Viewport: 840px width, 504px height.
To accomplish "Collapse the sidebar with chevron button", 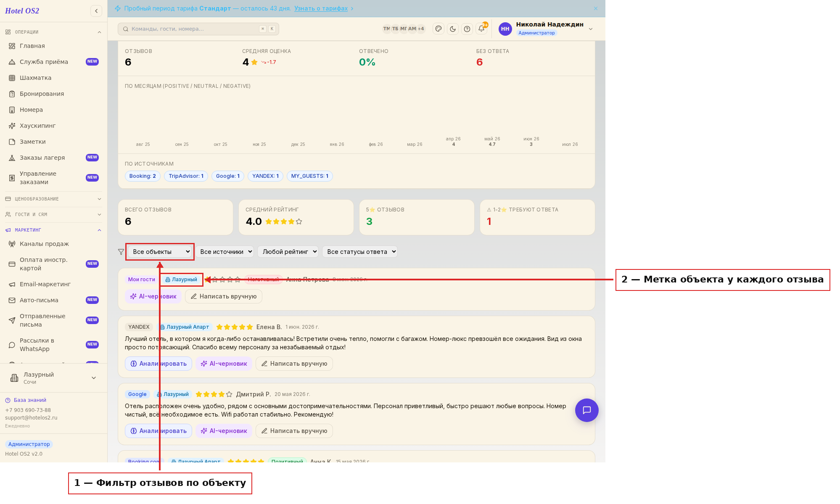I will (x=96, y=11).
